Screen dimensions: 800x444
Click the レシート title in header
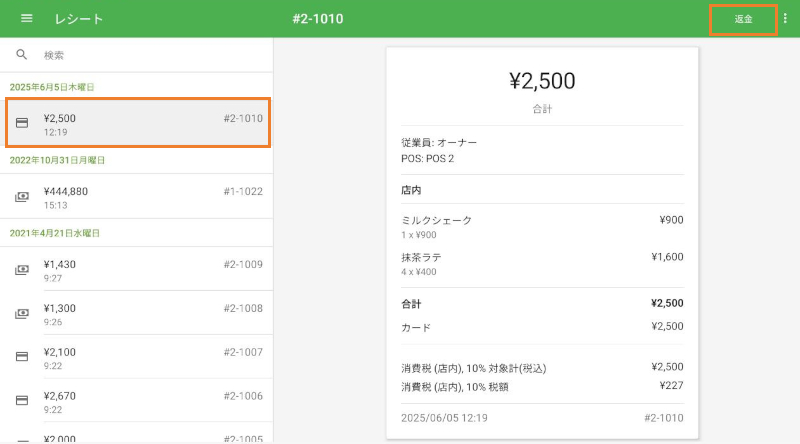[79, 19]
